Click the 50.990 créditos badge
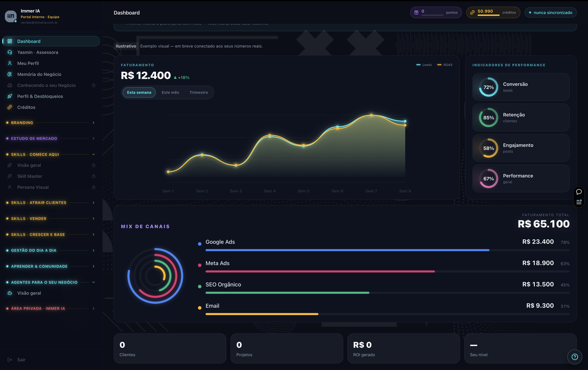 coord(493,12)
